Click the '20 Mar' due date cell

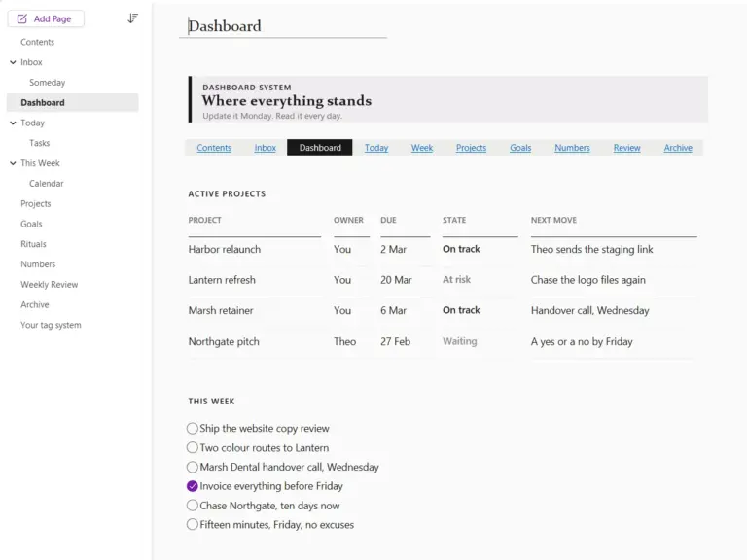point(396,280)
